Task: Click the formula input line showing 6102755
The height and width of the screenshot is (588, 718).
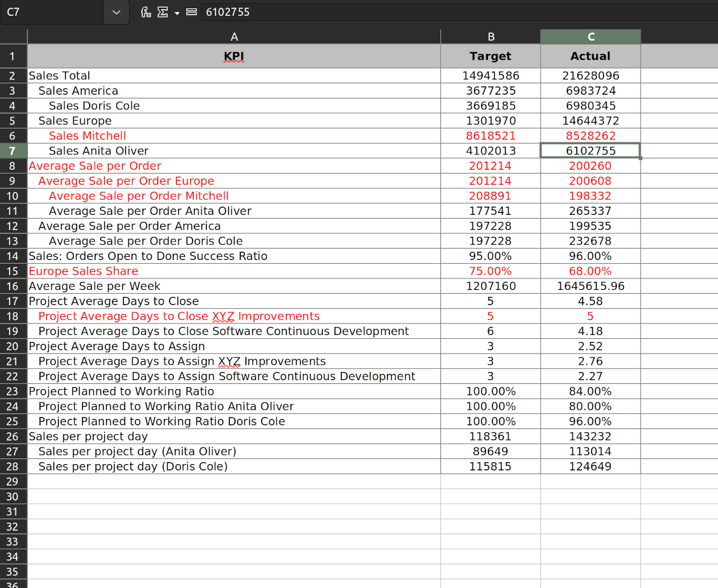Action: [445, 12]
